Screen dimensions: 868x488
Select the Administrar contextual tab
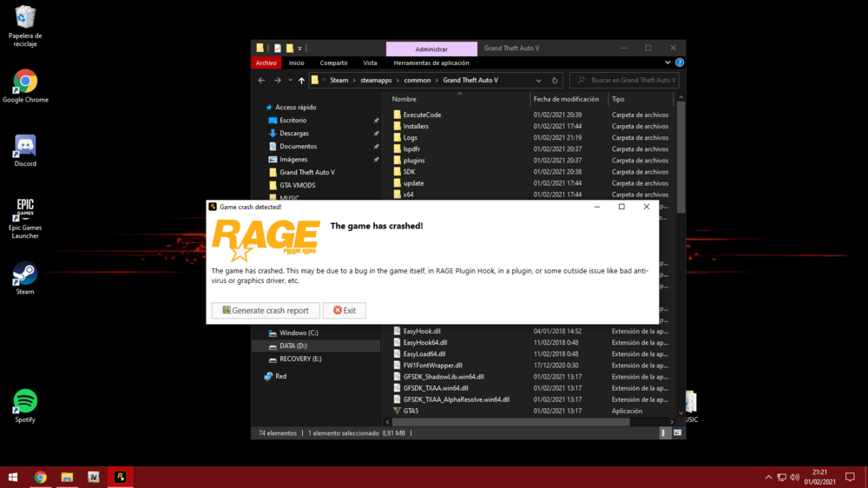[x=431, y=49]
